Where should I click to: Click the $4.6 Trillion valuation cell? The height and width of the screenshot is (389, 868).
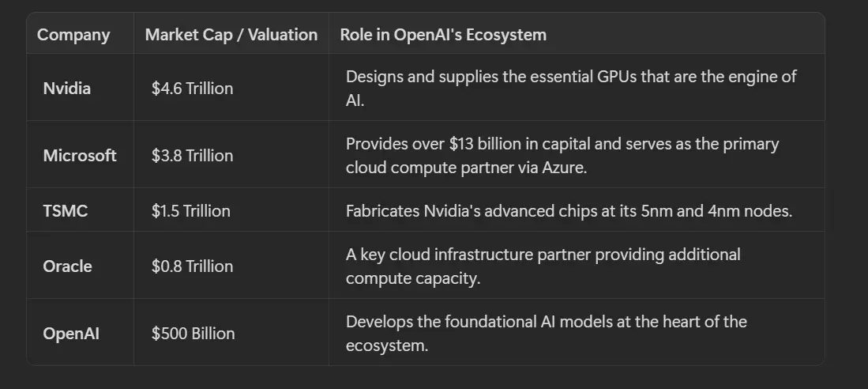coord(192,89)
